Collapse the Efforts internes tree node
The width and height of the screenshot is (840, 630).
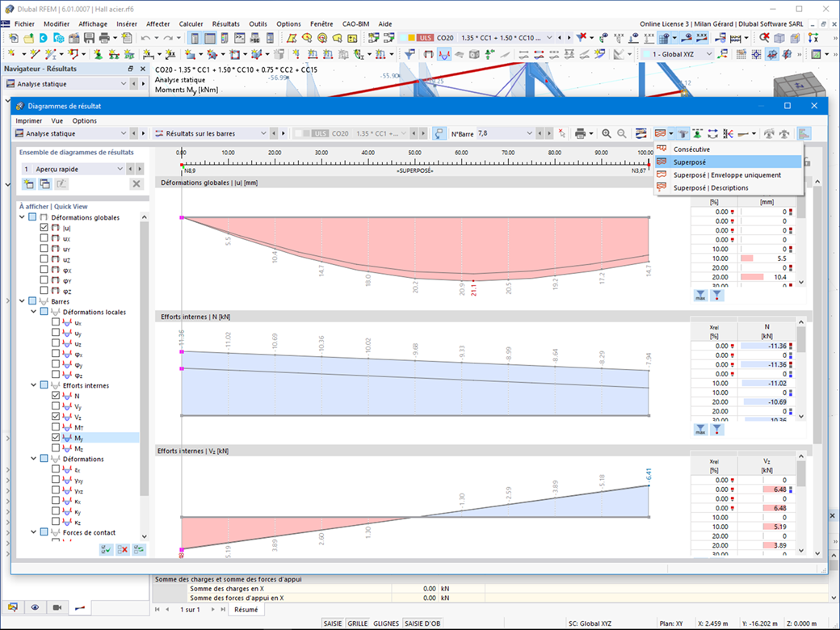point(34,385)
